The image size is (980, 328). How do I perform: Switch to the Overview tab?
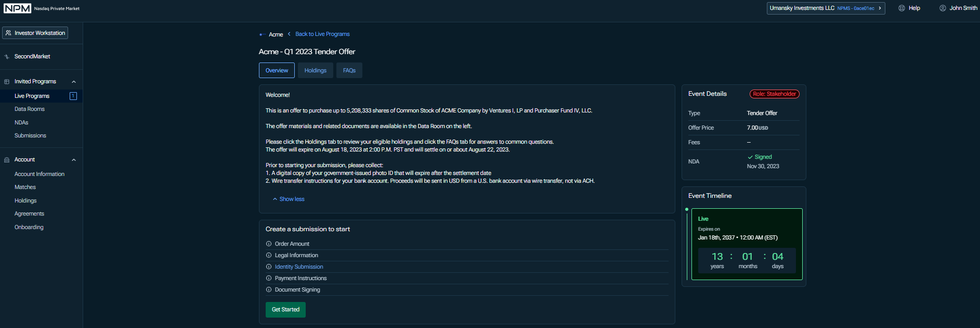click(277, 70)
